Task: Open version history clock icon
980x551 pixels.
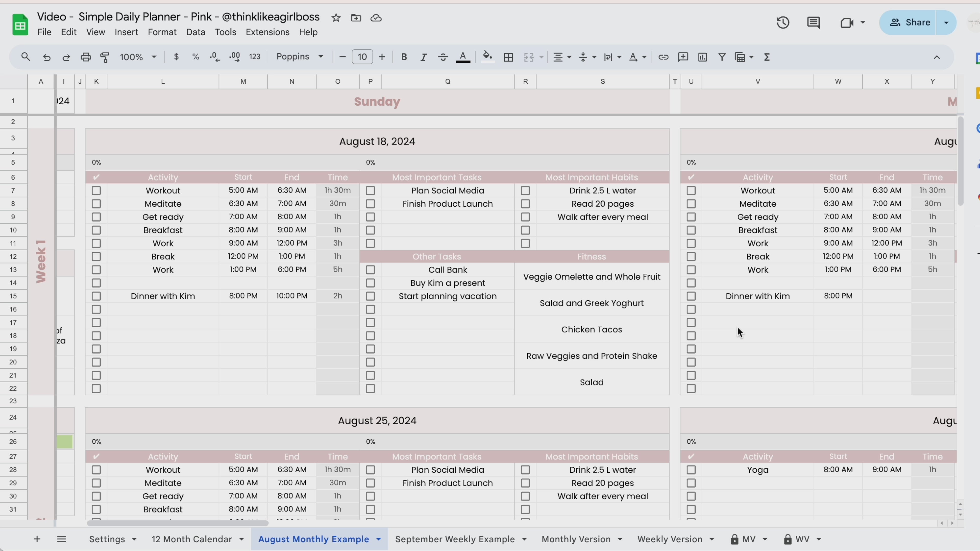Action: 782,23
